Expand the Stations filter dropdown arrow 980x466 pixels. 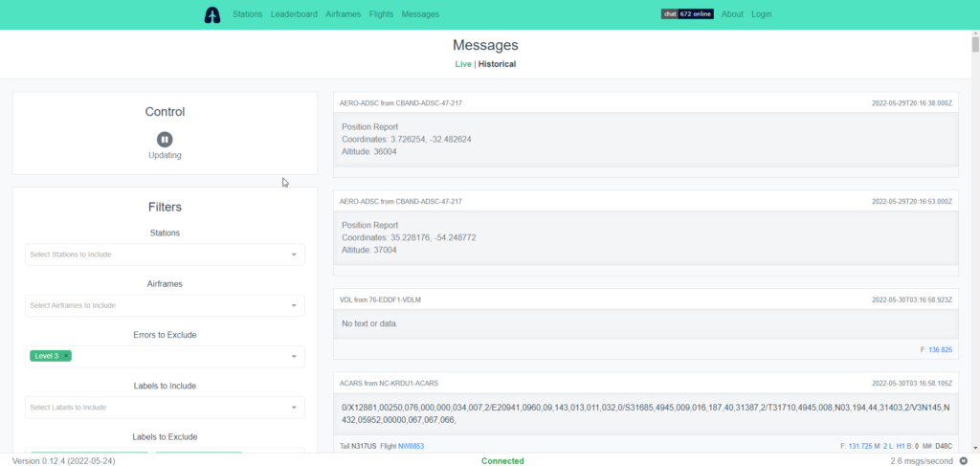(x=294, y=255)
